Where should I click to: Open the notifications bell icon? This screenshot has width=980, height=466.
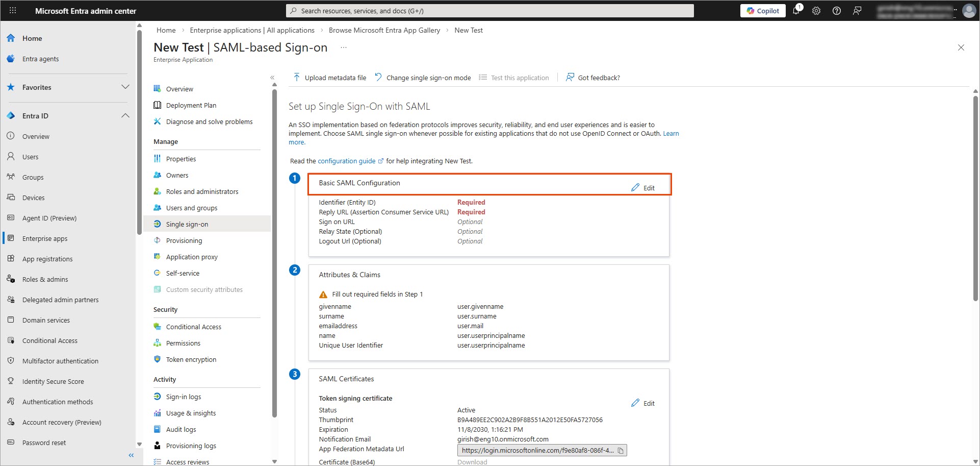(x=796, y=10)
